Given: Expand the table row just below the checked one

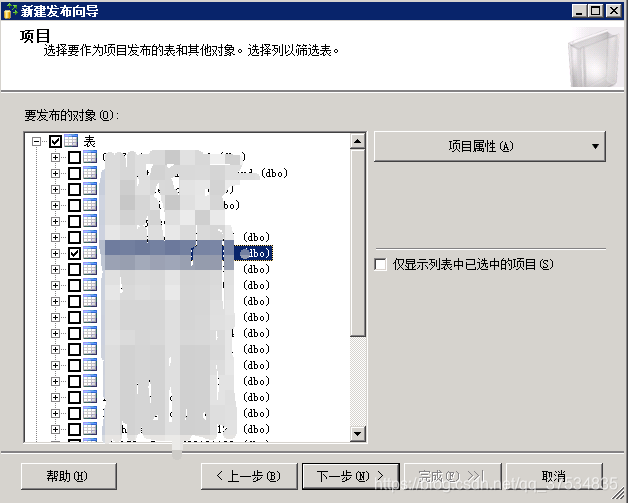Looking at the screenshot, I should (55, 270).
